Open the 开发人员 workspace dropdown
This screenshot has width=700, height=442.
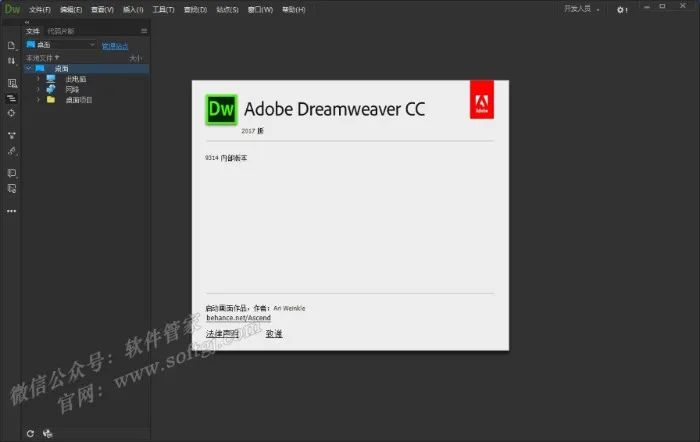coord(582,9)
